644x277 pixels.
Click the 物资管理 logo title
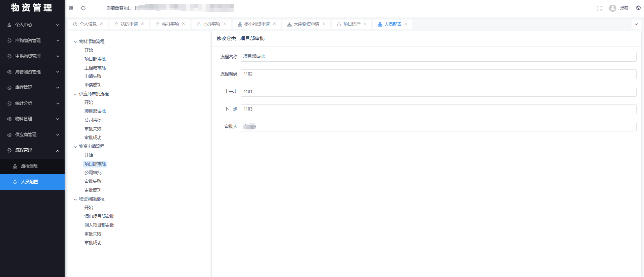32,8
